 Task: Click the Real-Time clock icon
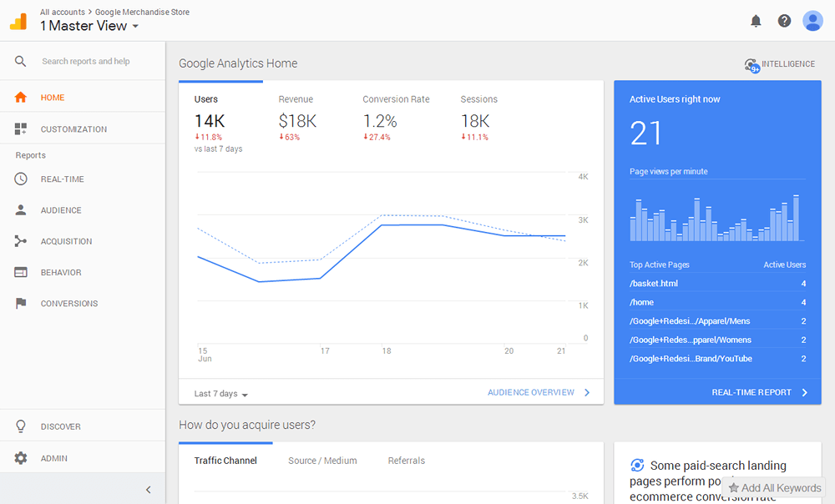tap(20, 179)
